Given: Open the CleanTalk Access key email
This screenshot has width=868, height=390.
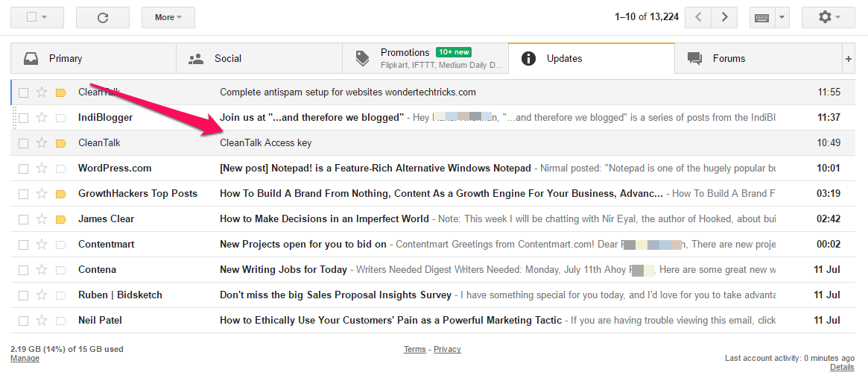Looking at the screenshot, I should coord(425,143).
